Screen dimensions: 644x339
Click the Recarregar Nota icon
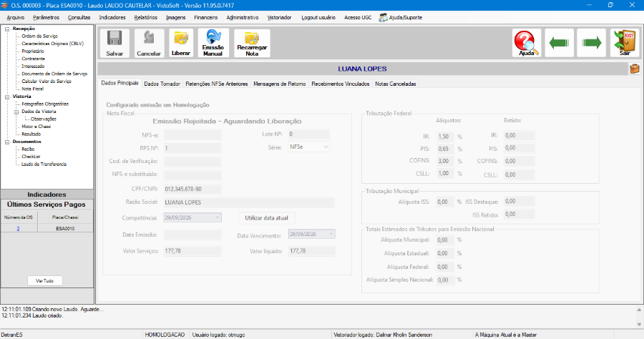click(252, 43)
